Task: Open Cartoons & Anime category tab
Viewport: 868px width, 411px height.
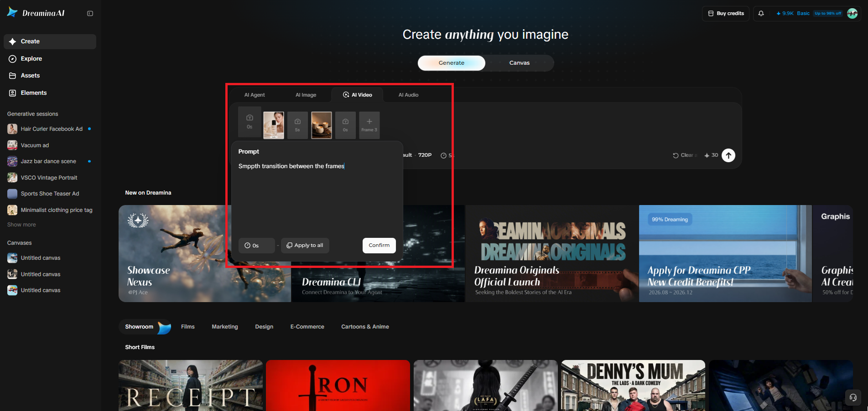Action: pos(365,327)
